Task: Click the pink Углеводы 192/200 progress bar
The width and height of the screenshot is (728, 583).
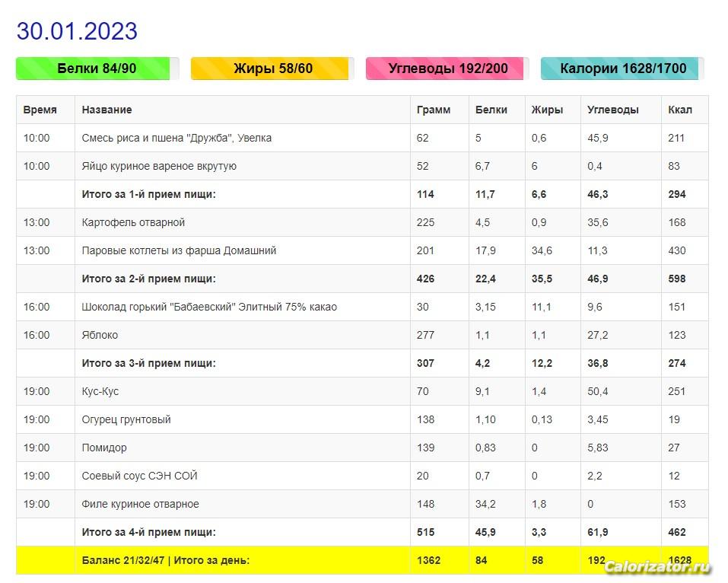Action: (x=447, y=68)
